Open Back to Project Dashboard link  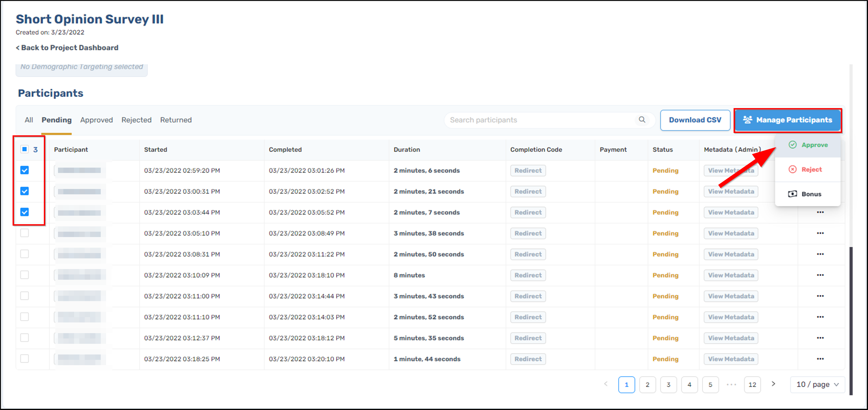pos(67,48)
